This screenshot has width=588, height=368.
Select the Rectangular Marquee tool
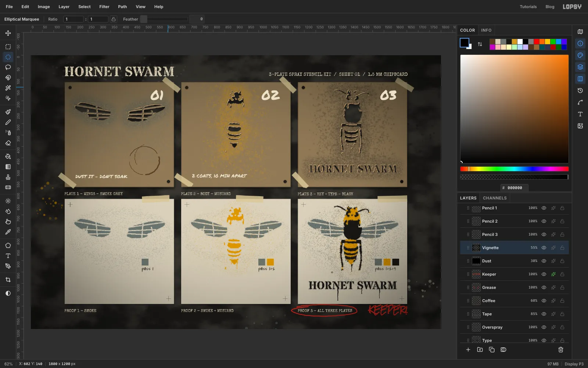point(8,47)
